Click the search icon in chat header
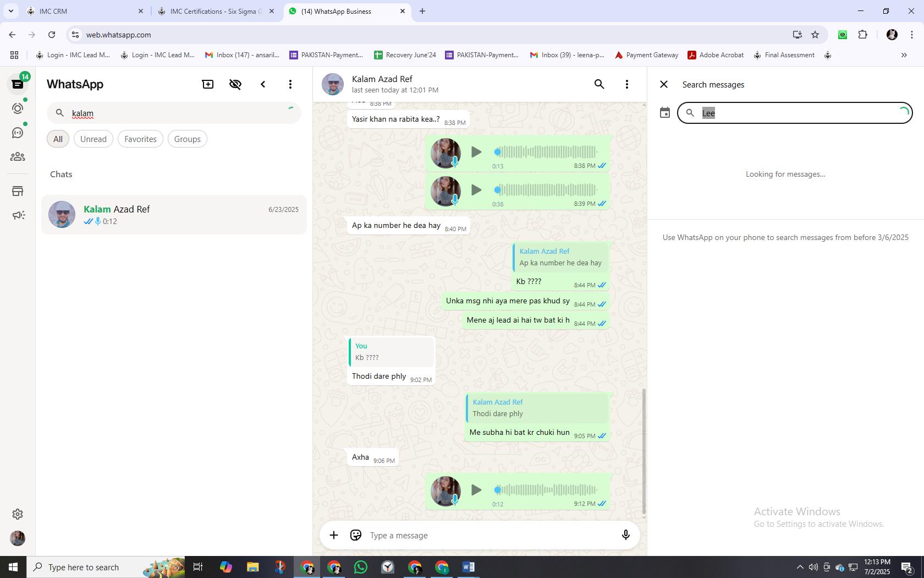The width and height of the screenshot is (924, 578). [x=599, y=84]
